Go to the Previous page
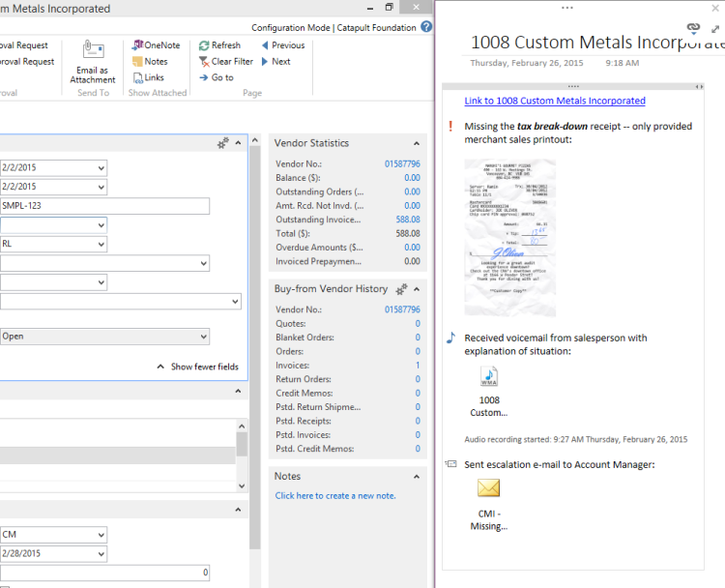 pyautogui.click(x=283, y=44)
